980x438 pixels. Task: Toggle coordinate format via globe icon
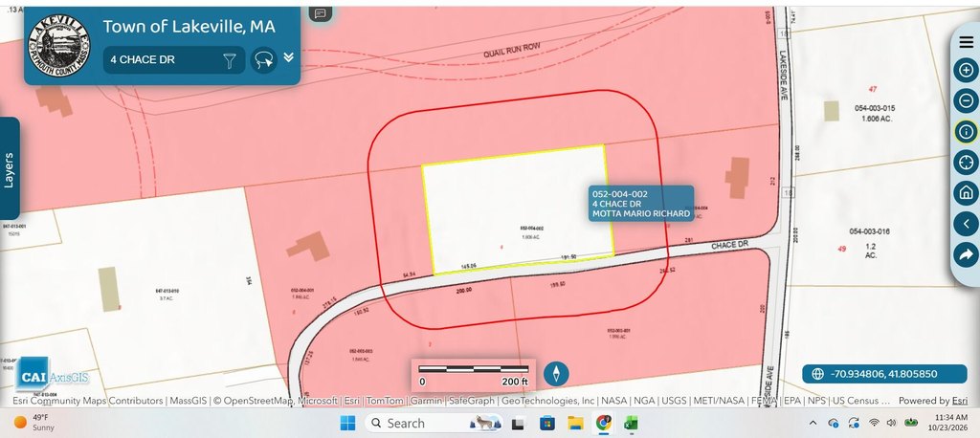click(x=817, y=374)
